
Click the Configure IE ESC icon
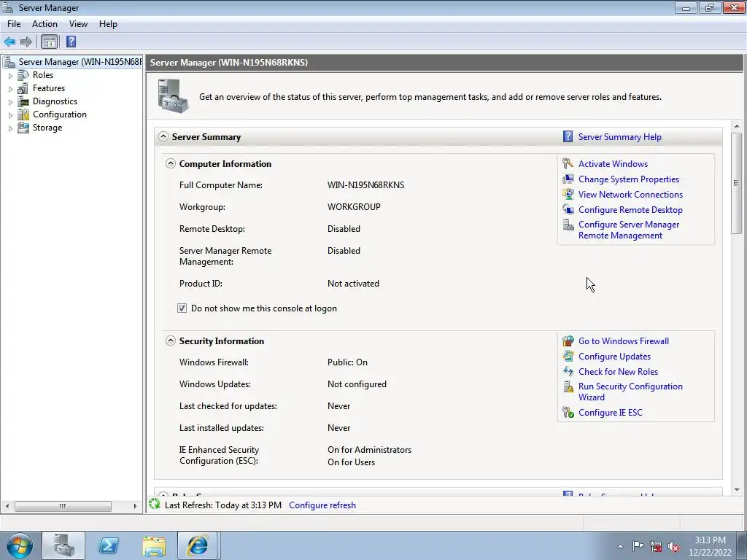tap(568, 413)
